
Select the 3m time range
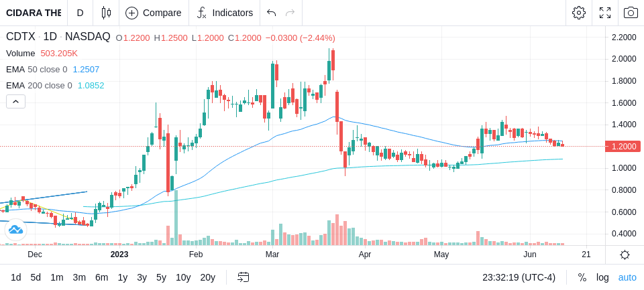click(x=79, y=278)
